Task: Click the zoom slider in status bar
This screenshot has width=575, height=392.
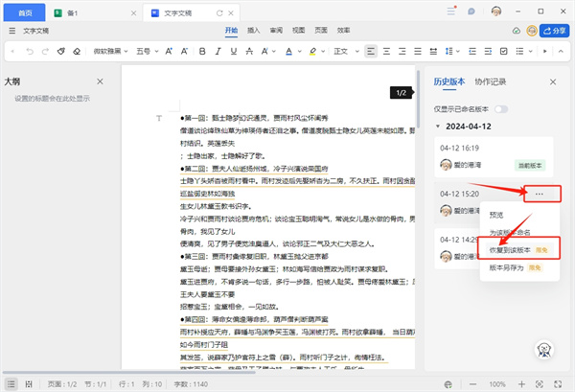Action: pos(495,383)
